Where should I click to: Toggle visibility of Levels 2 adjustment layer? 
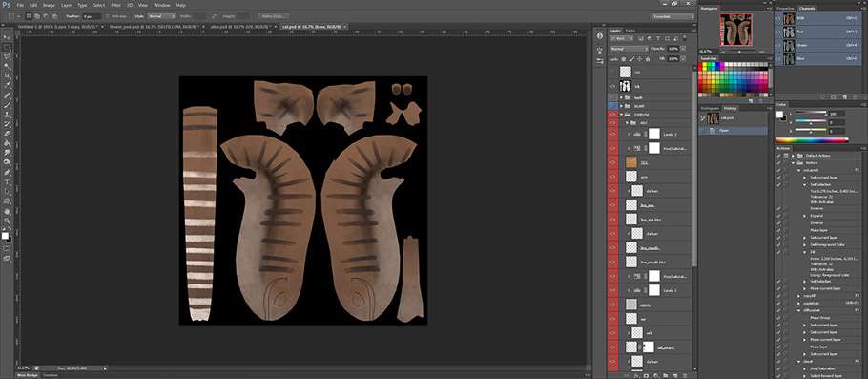coord(612,134)
